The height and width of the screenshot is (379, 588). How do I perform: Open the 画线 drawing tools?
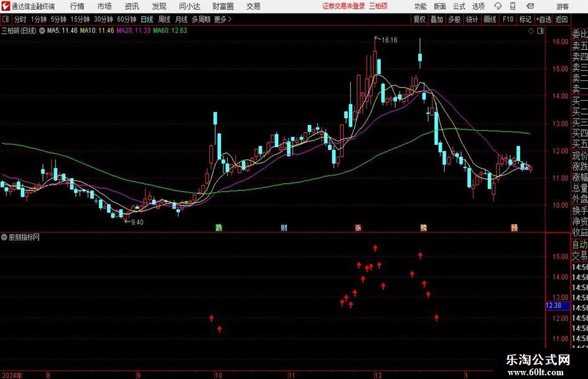490,19
